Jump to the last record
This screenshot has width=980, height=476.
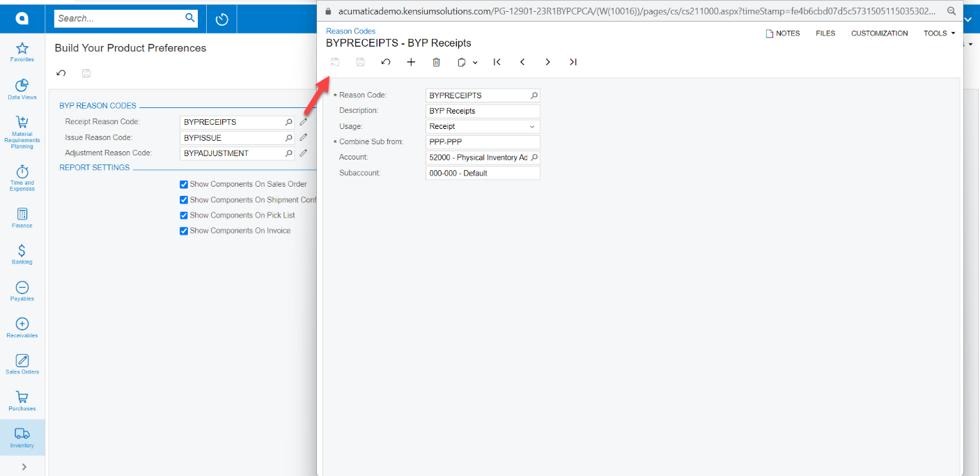click(x=573, y=62)
